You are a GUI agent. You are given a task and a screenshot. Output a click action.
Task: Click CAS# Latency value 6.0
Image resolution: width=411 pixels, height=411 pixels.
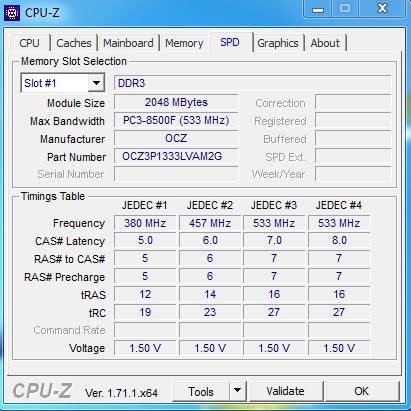(210, 240)
